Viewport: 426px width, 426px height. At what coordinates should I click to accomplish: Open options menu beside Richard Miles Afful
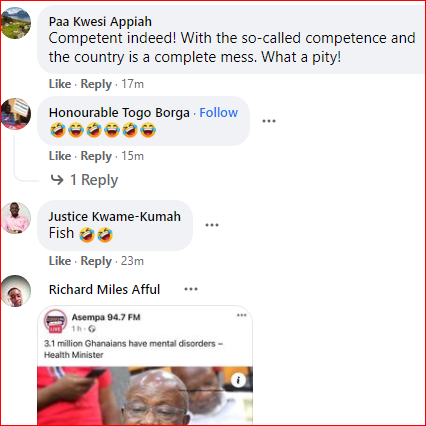point(191,289)
